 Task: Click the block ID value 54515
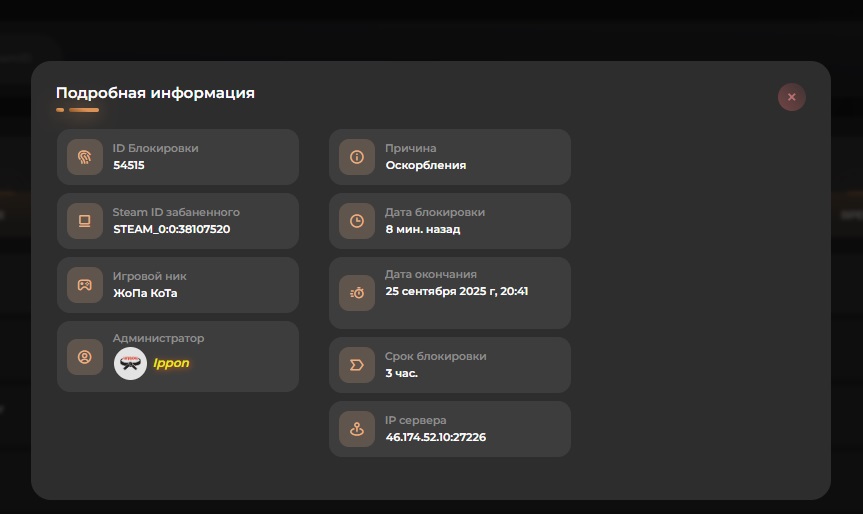129,165
